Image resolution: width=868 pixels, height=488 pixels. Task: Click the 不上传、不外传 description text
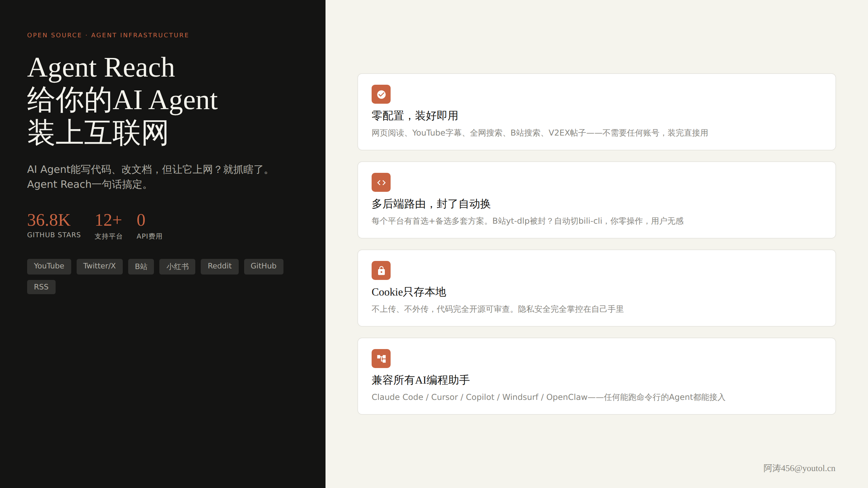click(498, 309)
